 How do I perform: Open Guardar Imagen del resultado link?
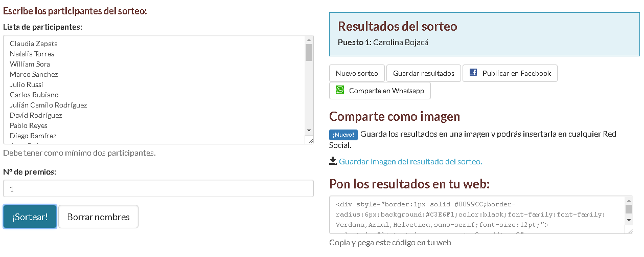(x=410, y=162)
